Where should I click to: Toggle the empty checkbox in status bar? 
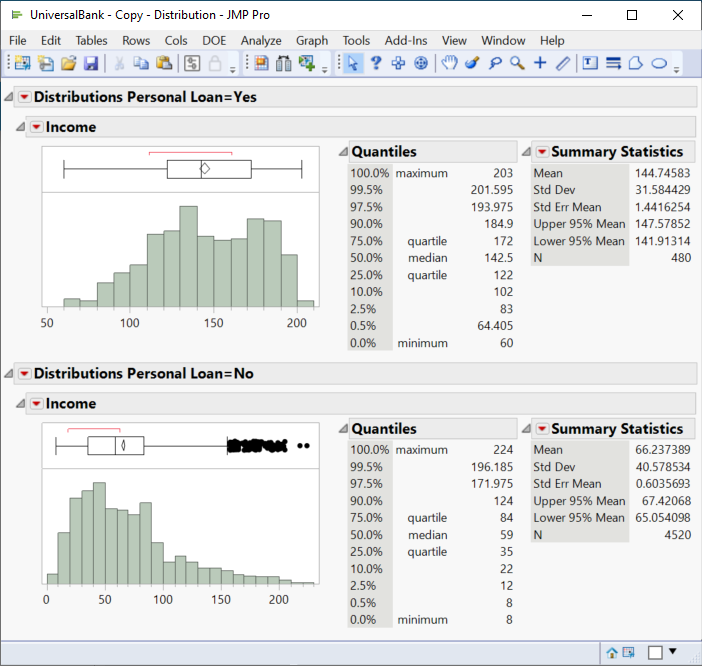point(655,653)
